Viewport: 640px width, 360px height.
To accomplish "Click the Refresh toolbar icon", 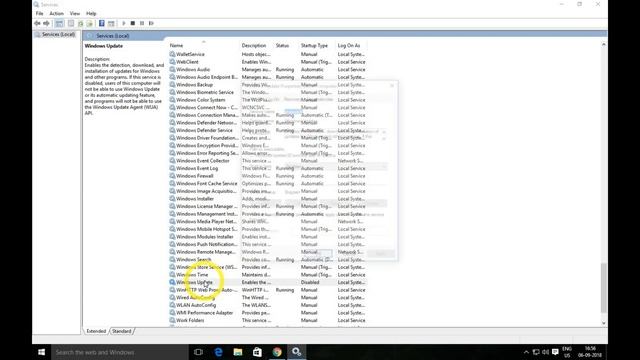I will coord(80,23).
